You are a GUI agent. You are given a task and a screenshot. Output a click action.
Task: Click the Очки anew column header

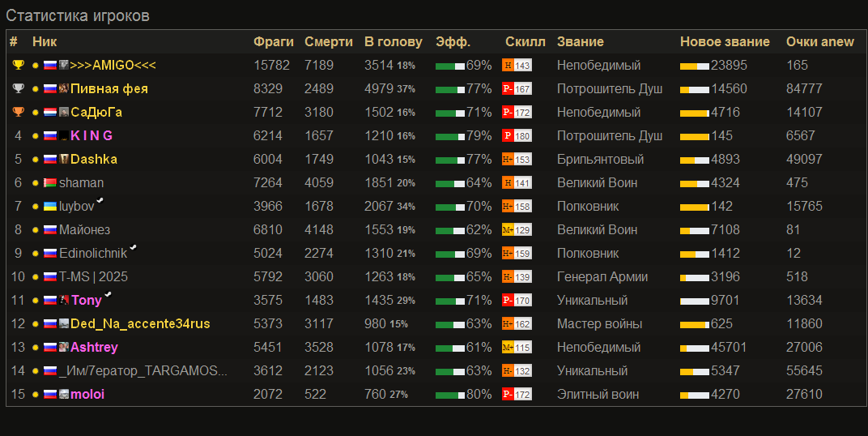point(819,42)
